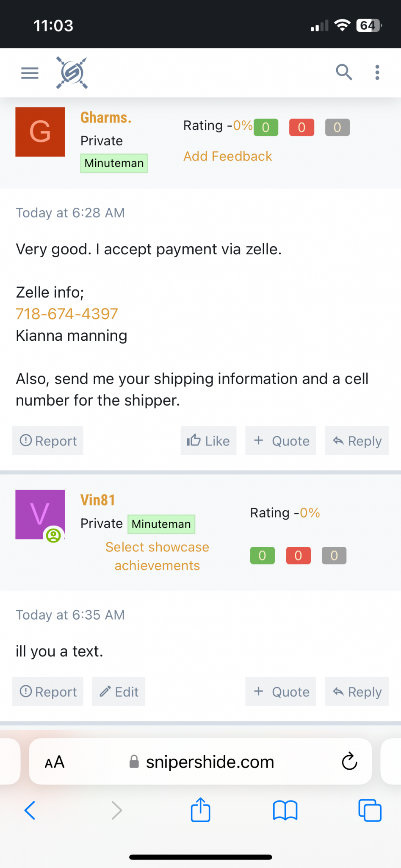The height and width of the screenshot is (868, 401).
Task: Tap the Safari reload page icon
Action: (349, 762)
